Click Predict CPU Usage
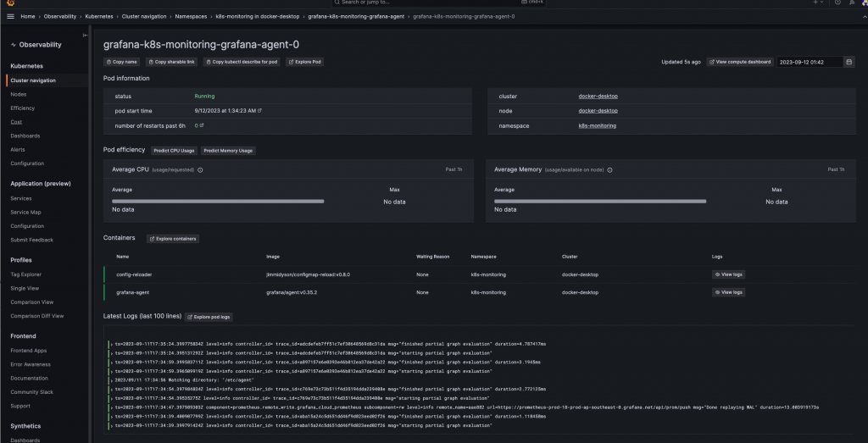 pyautogui.click(x=175, y=151)
